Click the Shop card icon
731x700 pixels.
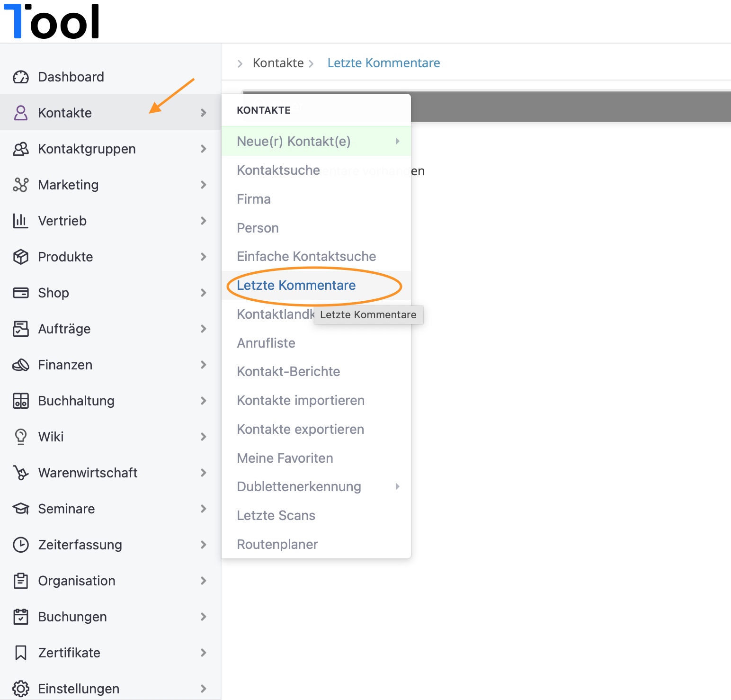coord(21,293)
